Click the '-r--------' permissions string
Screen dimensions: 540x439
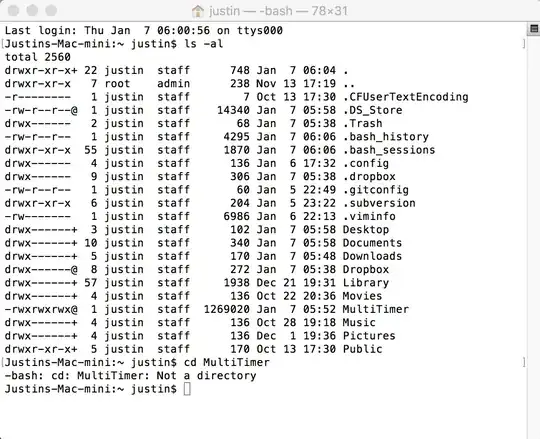(x=38, y=97)
